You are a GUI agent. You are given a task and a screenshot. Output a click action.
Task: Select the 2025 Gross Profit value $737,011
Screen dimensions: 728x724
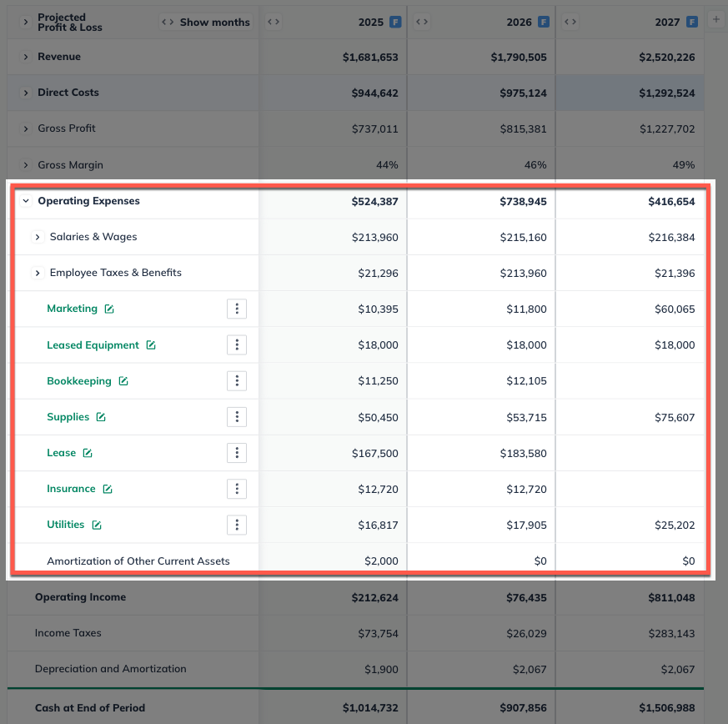pyautogui.click(x=374, y=129)
